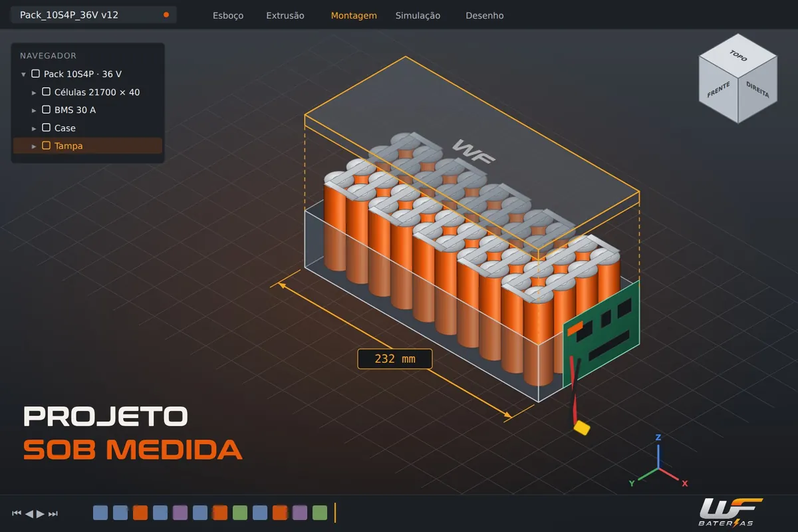Select the seventh timeline feature, second orange one
The width and height of the screenshot is (798, 532).
point(220,513)
